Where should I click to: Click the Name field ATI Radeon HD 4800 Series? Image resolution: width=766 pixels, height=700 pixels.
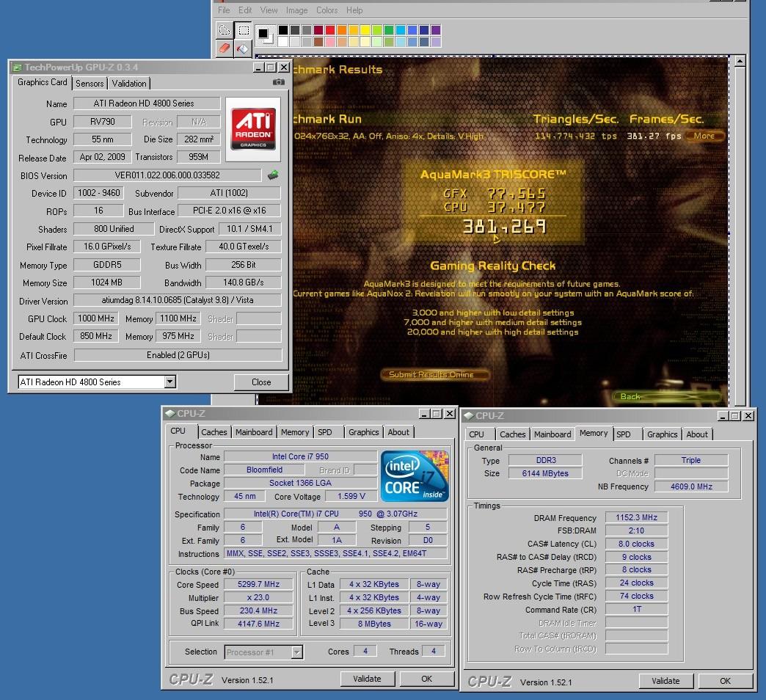point(147,103)
